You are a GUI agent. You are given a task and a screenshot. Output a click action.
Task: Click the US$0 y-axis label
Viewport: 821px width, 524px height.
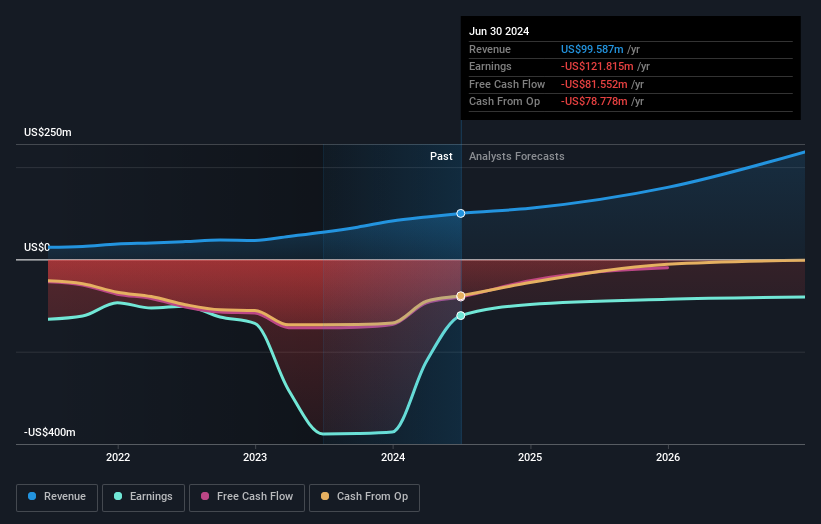click(x=37, y=247)
